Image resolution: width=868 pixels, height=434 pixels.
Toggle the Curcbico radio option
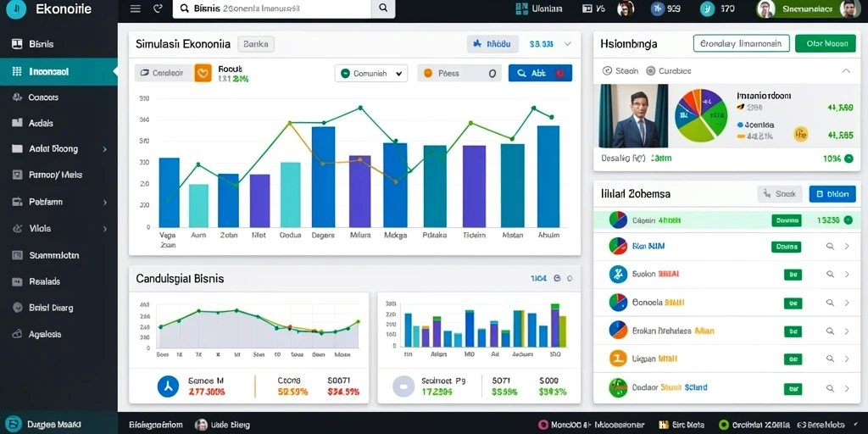coord(650,71)
